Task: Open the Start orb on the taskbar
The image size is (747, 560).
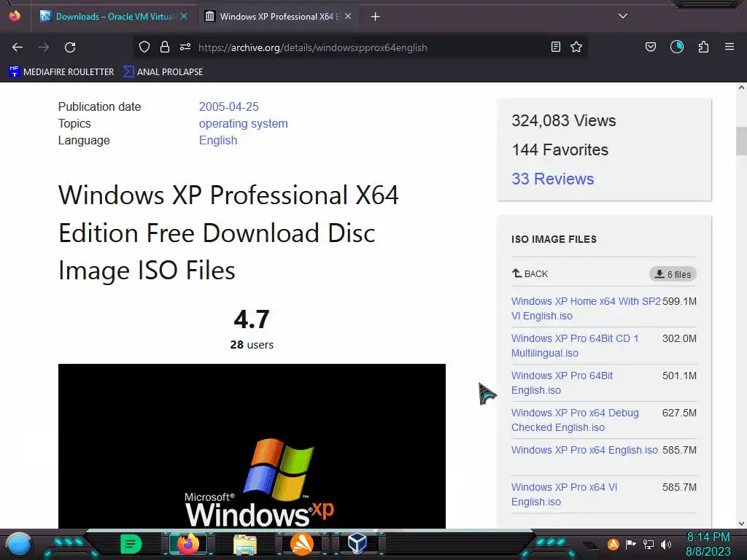Action: [x=19, y=544]
